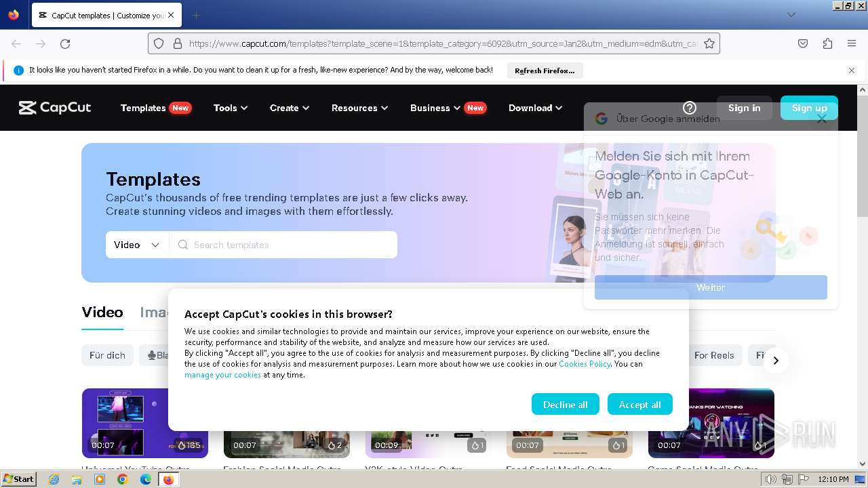
Task: List all tabs with the chevron
Action: tap(791, 15)
